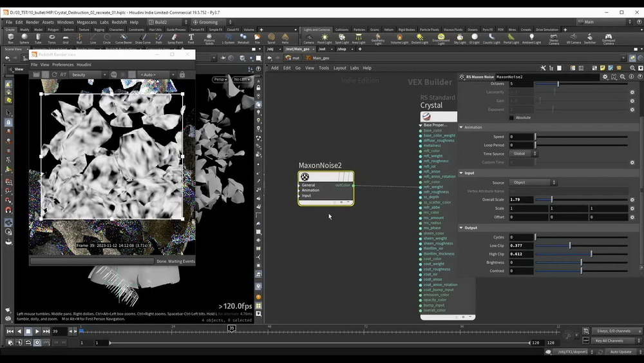Switch to the Rigid Bodies shelf tab

(406, 30)
